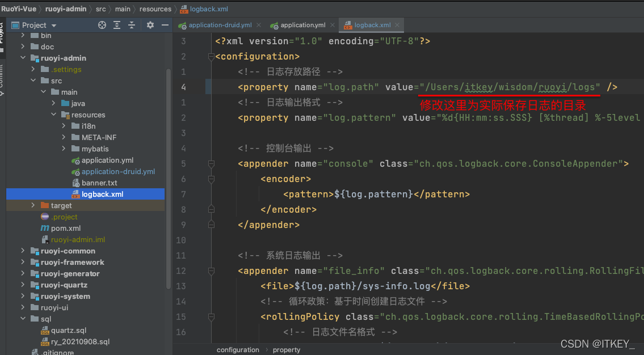Close the application-druid.yml tab
This screenshot has height=355, width=644.
tap(259, 25)
